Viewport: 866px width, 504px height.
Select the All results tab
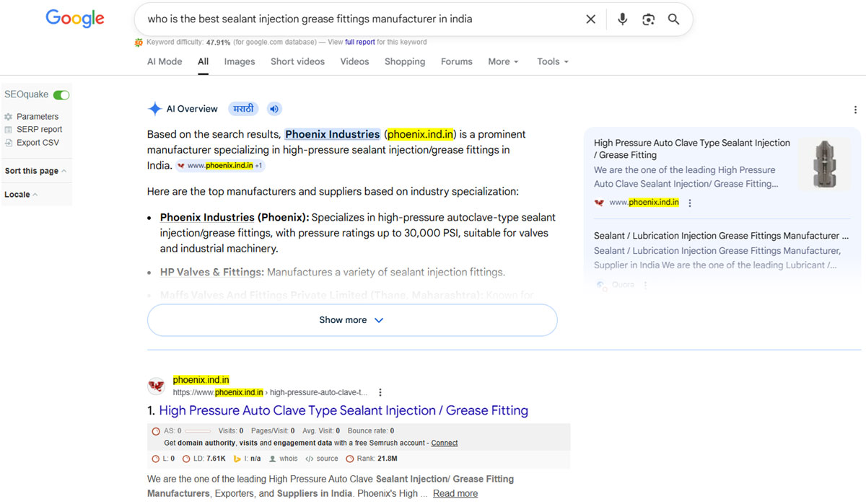(204, 62)
